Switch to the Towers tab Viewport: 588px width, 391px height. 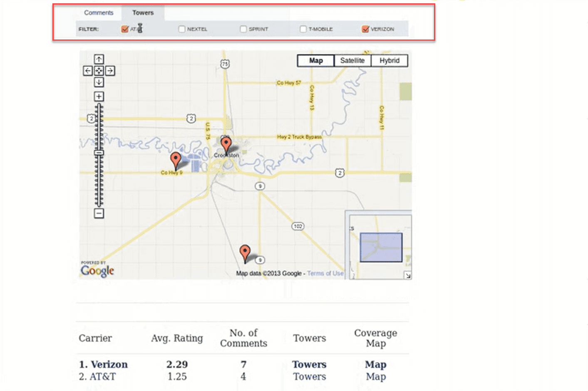(x=143, y=12)
